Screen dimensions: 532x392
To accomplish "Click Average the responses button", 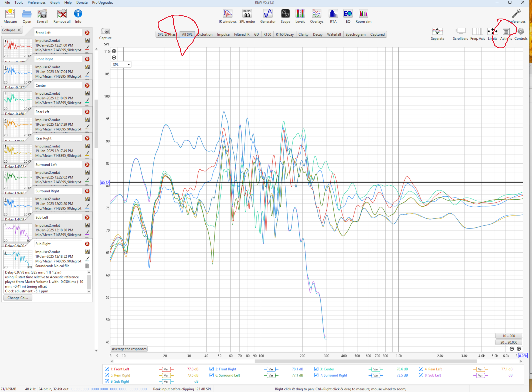I will click(129, 349).
